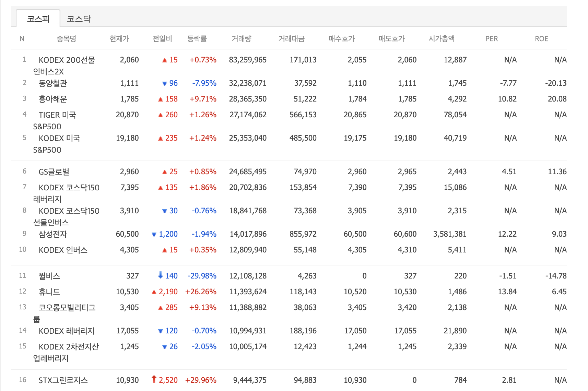Open 휴니드 stock page

coord(49,292)
